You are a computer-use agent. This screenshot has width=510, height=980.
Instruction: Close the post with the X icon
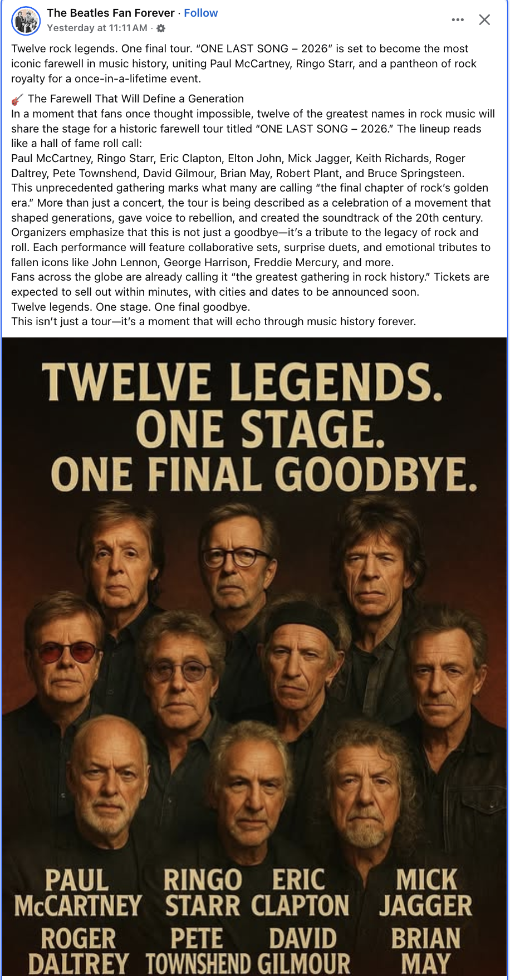pyautogui.click(x=484, y=20)
